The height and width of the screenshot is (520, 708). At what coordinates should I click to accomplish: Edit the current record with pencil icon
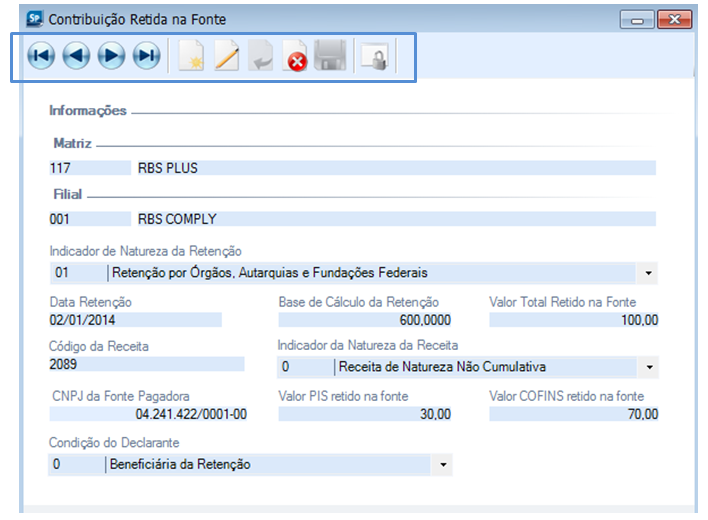(227, 56)
